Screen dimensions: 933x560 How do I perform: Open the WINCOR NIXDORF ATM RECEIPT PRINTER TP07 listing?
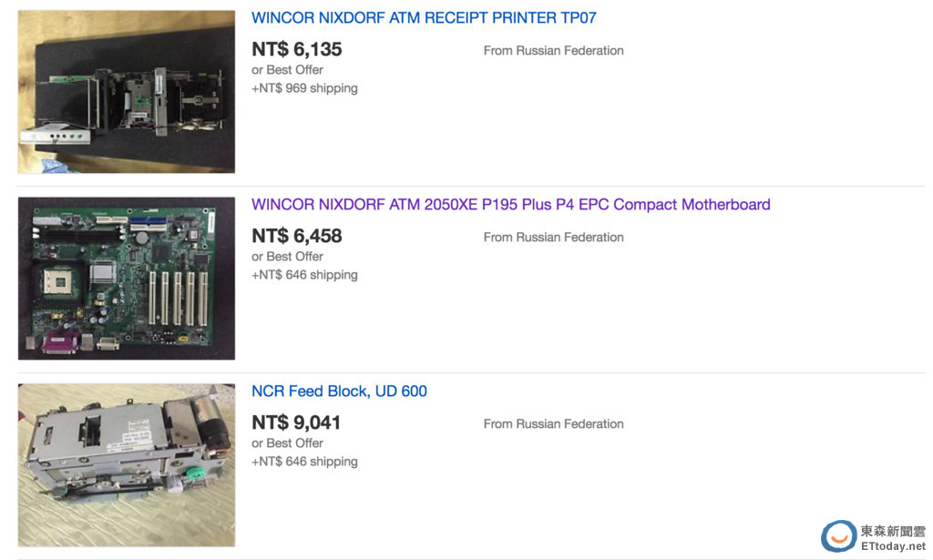[x=424, y=18]
